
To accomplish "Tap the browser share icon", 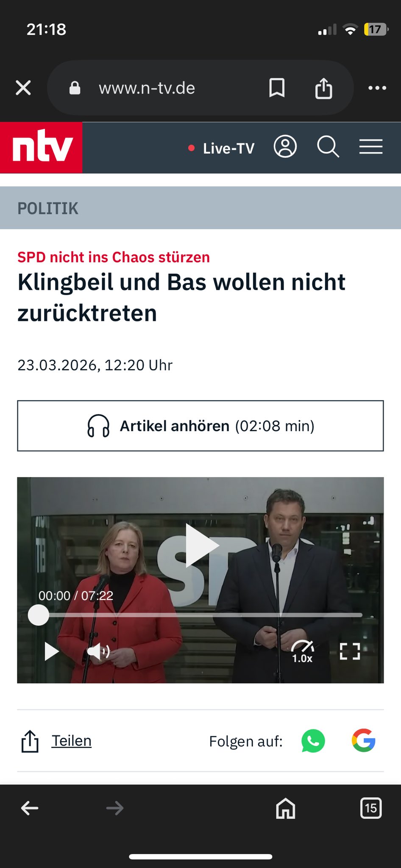I will coord(323,88).
